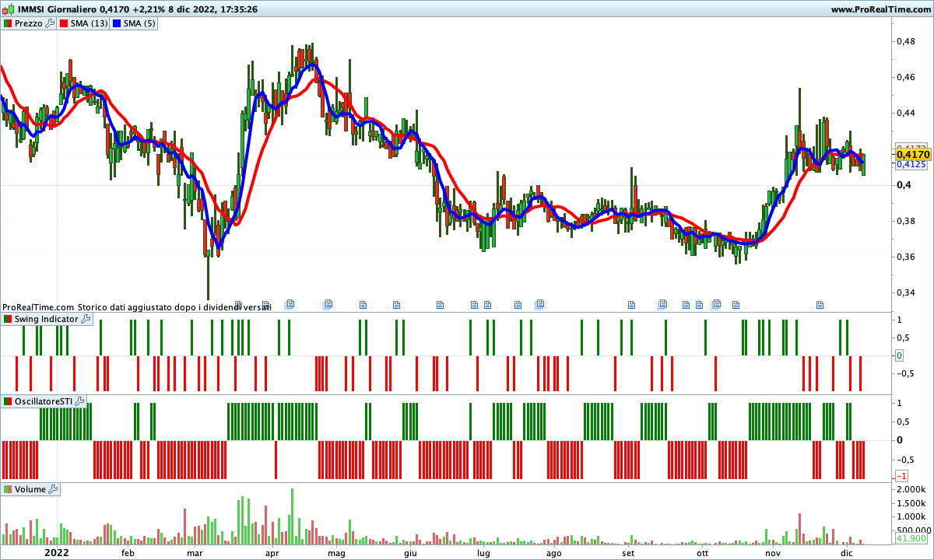
Task: Select the red SMA (13) color swatch
Action: [64, 23]
